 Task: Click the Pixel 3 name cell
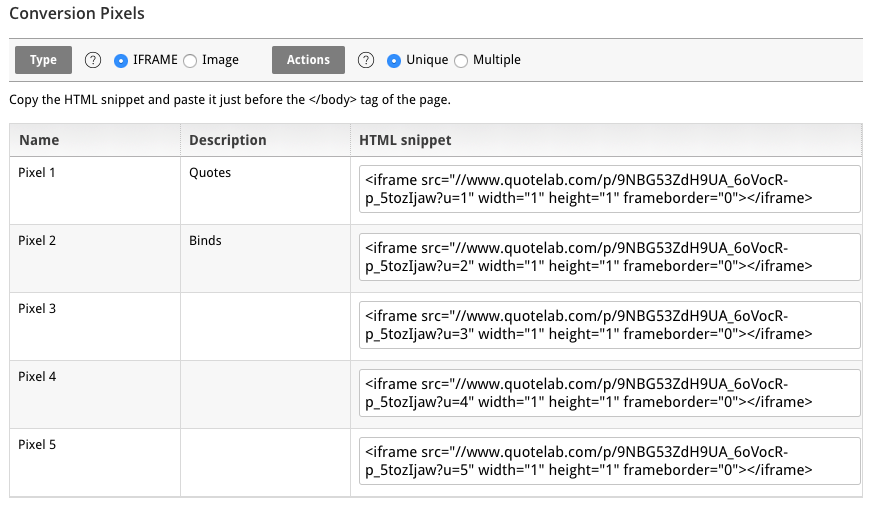pos(95,327)
